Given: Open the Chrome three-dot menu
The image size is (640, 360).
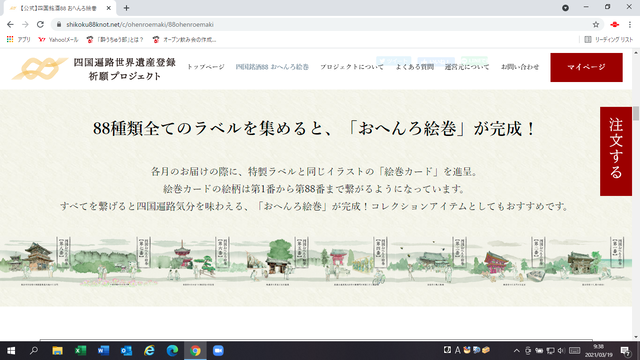Looking at the screenshot, I should pyautogui.click(x=630, y=24).
